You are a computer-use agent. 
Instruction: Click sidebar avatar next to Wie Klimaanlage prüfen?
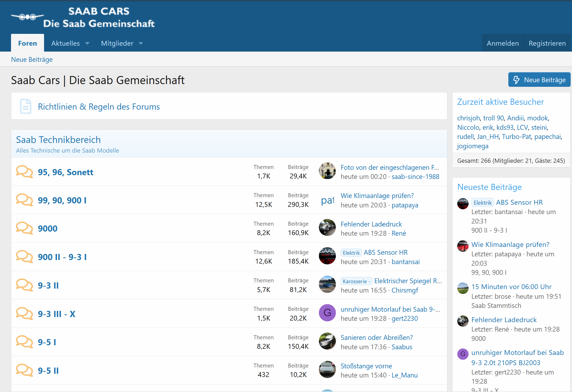463,246
